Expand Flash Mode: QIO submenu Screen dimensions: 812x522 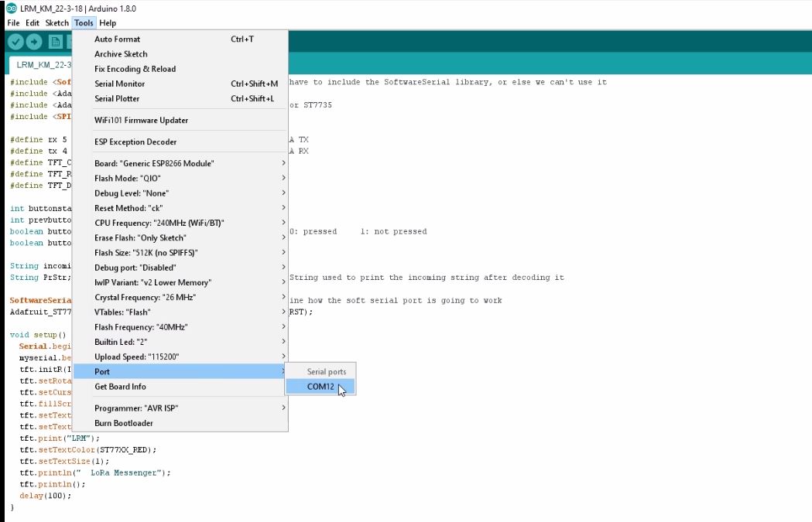(x=180, y=178)
